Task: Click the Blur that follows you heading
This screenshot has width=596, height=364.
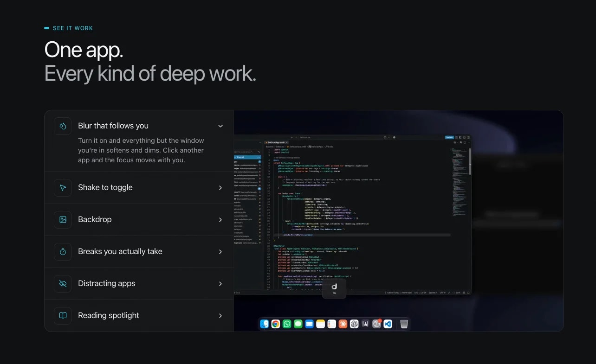Action: pos(113,126)
